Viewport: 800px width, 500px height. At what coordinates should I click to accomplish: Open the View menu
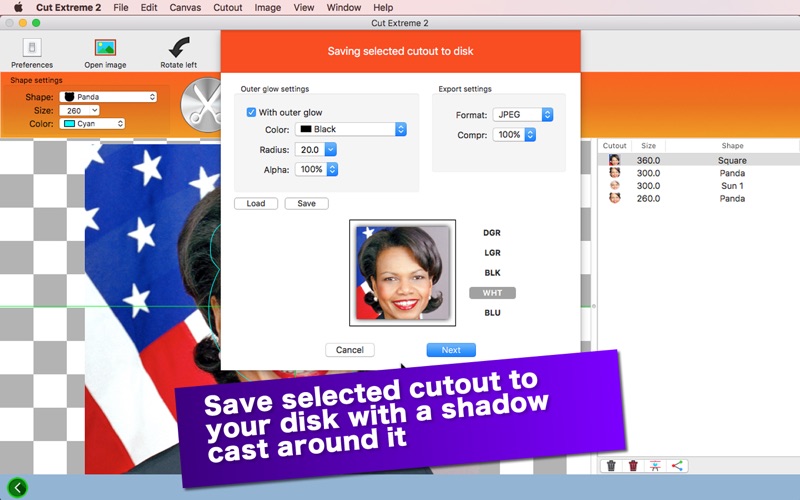[x=304, y=7]
